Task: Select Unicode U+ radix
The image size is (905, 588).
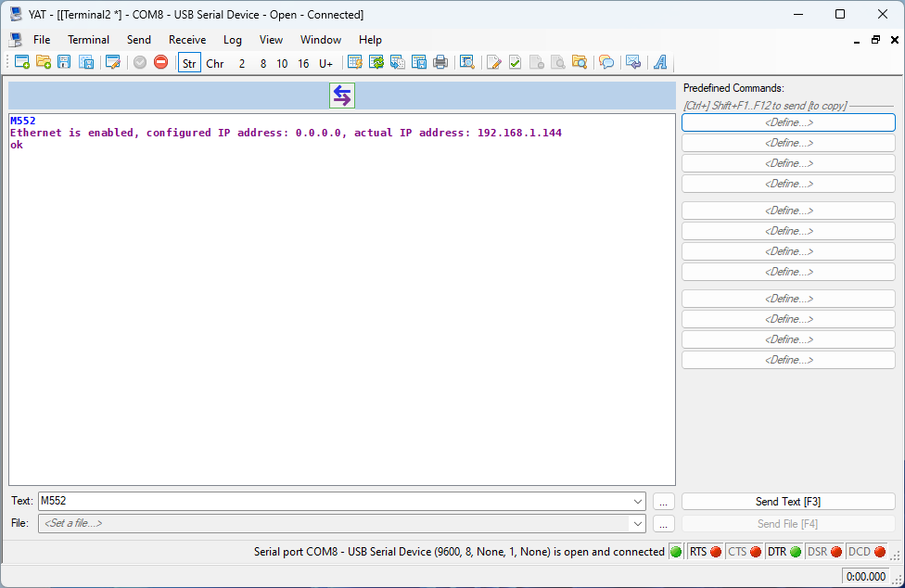Action: pos(326,63)
